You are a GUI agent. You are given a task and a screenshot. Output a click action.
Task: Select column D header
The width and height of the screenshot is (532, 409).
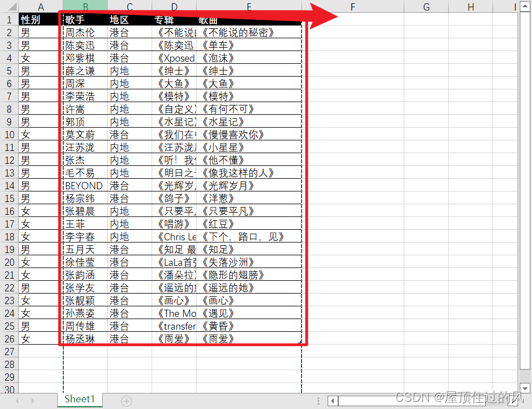[174, 7]
